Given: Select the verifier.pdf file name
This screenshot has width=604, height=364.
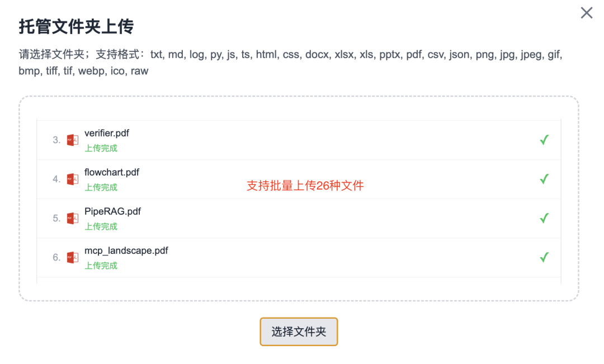Looking at the screenshot, I should [107, 133].
